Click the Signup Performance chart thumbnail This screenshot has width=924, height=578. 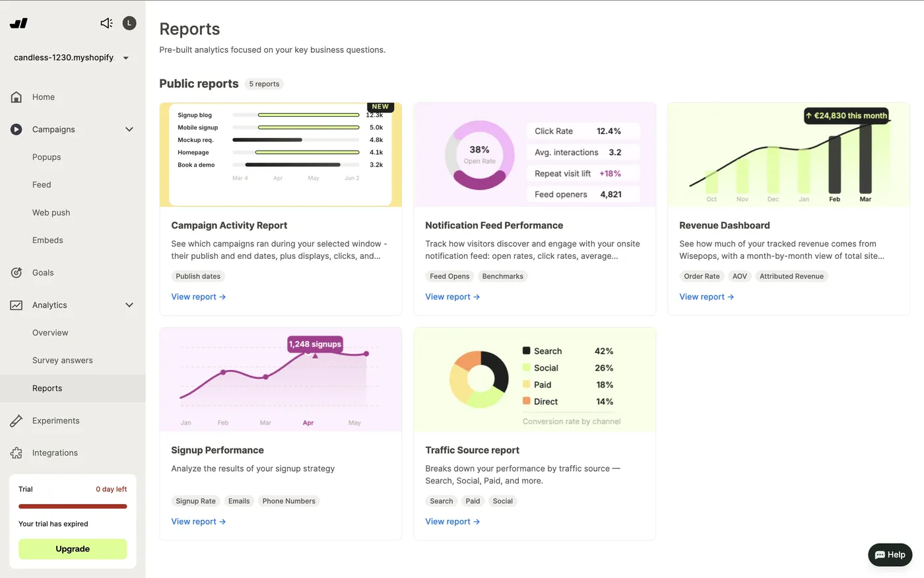tap(280, 380)
